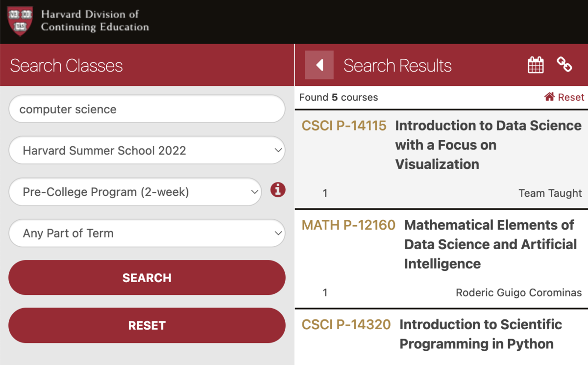
Task: Open the Any Part of Term dropdown
Action: click(x=147, y=233)
